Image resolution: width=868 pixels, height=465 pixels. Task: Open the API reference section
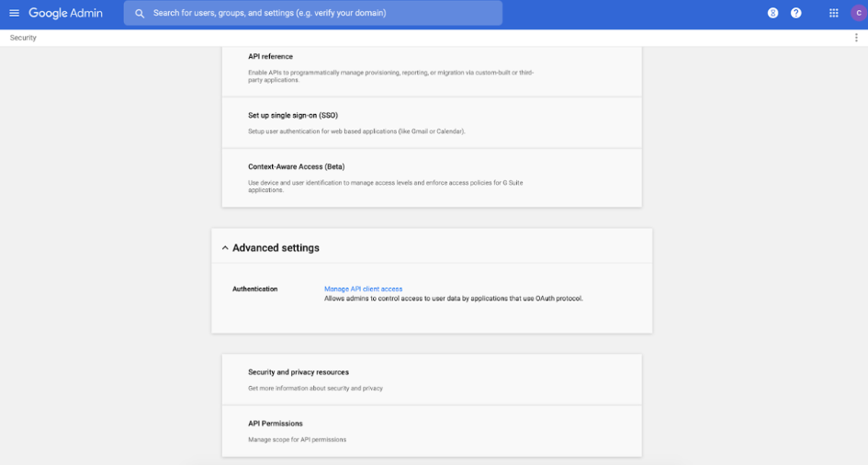tap(432, 72)
